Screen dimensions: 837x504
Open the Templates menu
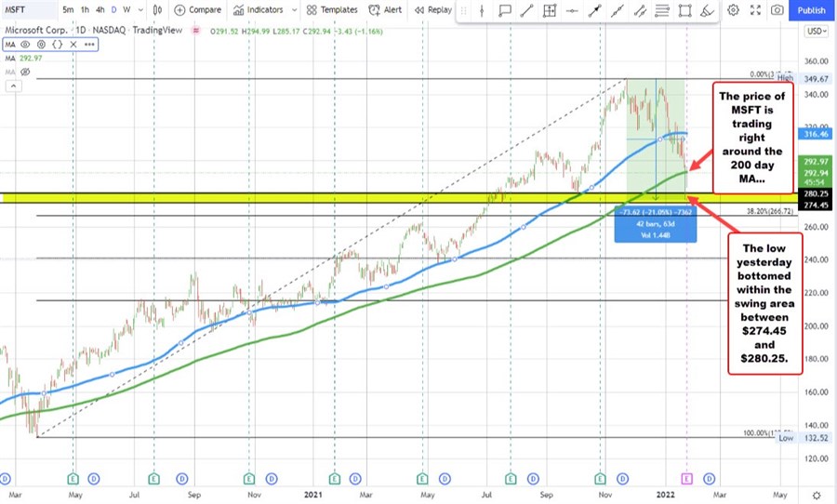pos(331,10)
